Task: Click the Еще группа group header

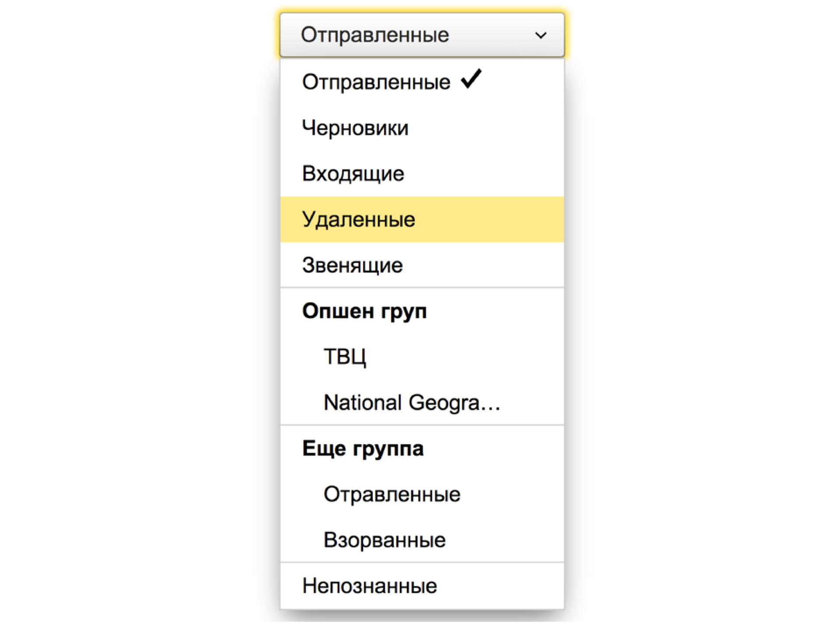Action: [362, 448]
